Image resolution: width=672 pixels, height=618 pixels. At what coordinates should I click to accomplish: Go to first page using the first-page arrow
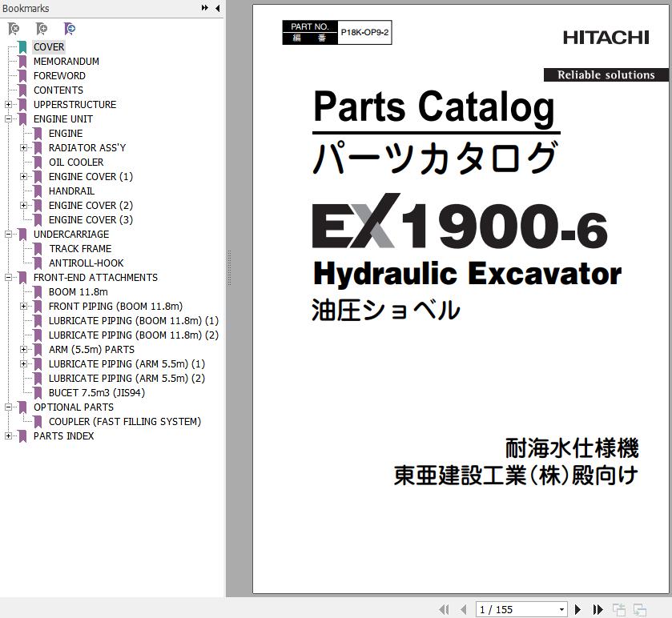click(x=445, y=609)
